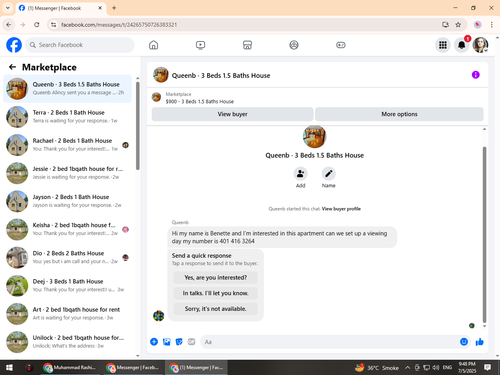Click the facebook.com address bar
The width and height of the screenshot is (500, 375).
(x=247, y=25)
